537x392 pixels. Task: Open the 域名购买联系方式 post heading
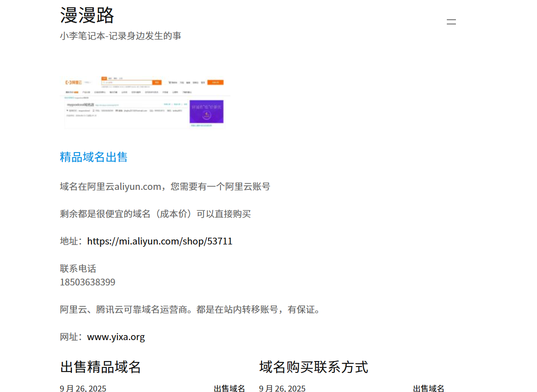point(313,367)
